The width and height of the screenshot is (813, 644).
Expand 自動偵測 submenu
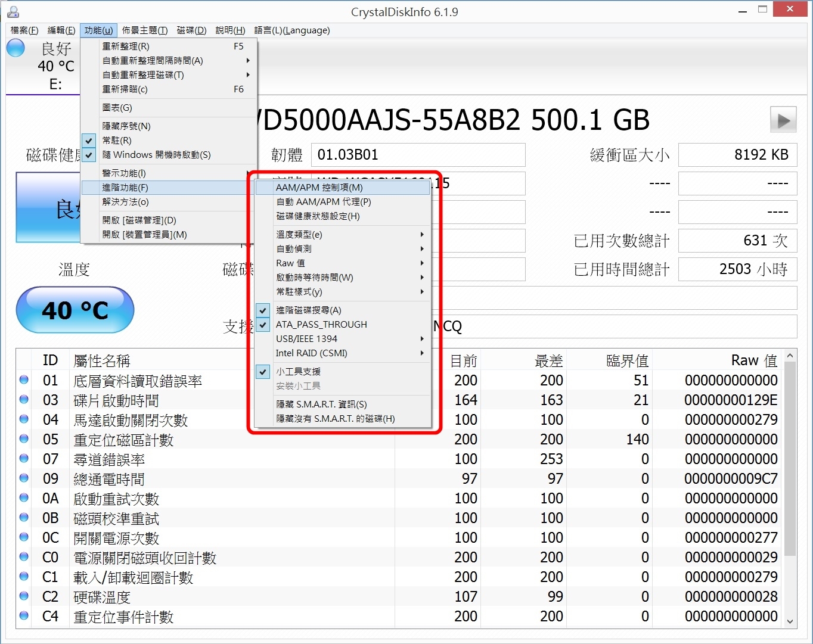pos(343,249)
